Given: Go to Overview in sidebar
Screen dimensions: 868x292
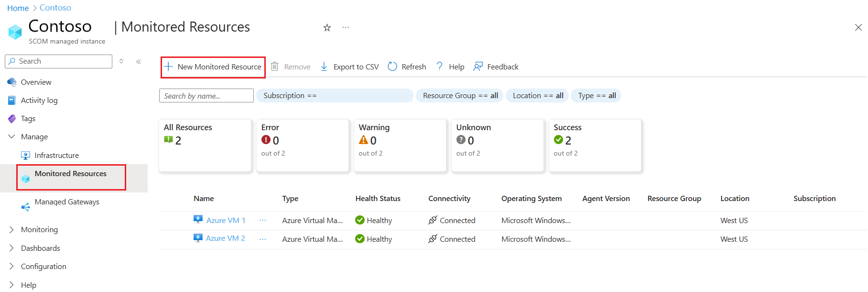Looking at the screenshot, I should 36,82.
